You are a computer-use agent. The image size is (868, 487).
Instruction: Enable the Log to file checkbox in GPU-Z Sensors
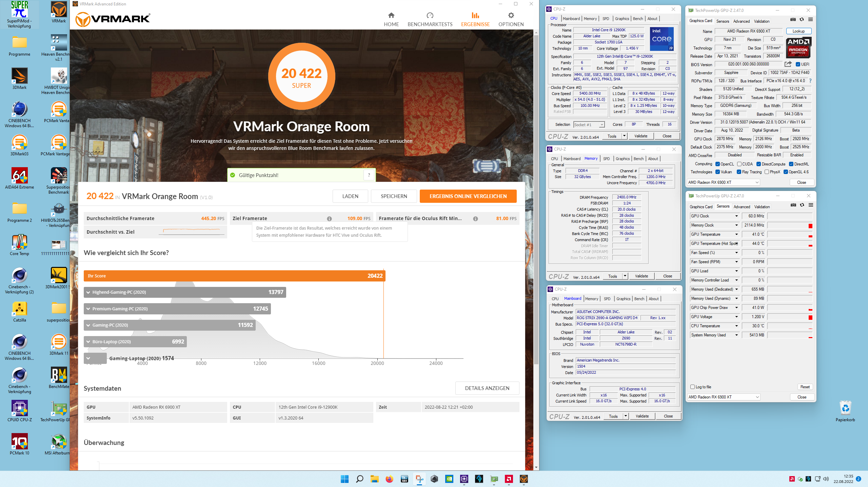point(693,387)
